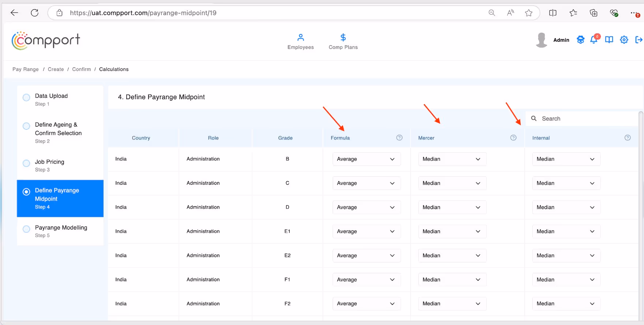Click the settings gear icon in header
Image resolution: width=644 pixels, height=325 pixels.
coord(624,40)
